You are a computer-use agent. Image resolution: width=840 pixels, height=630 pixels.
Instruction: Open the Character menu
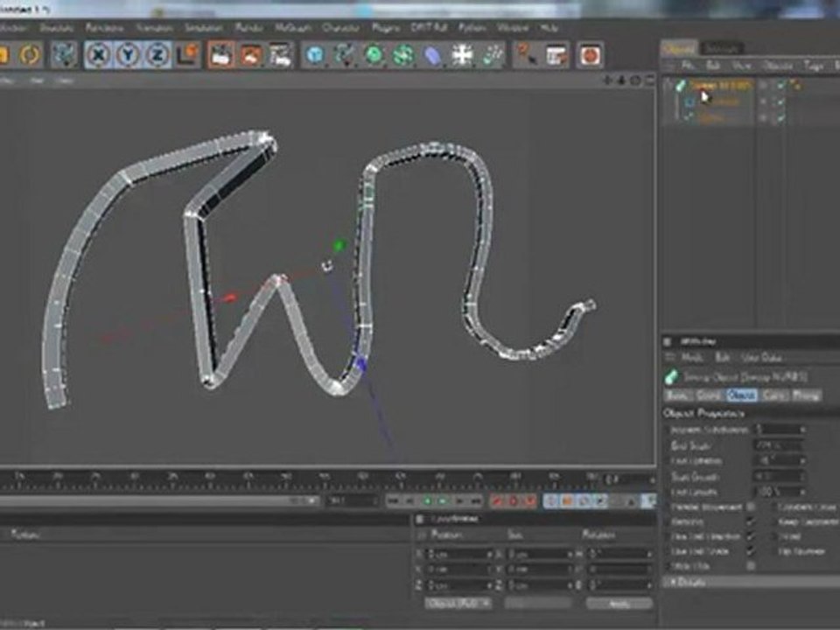point(340,27)
